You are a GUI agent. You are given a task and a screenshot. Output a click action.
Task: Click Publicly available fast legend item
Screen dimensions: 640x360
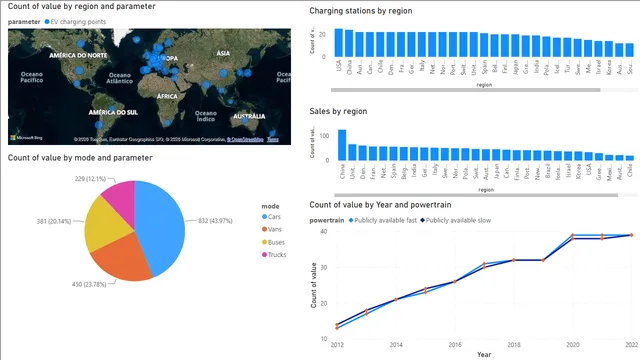point(382,220)
